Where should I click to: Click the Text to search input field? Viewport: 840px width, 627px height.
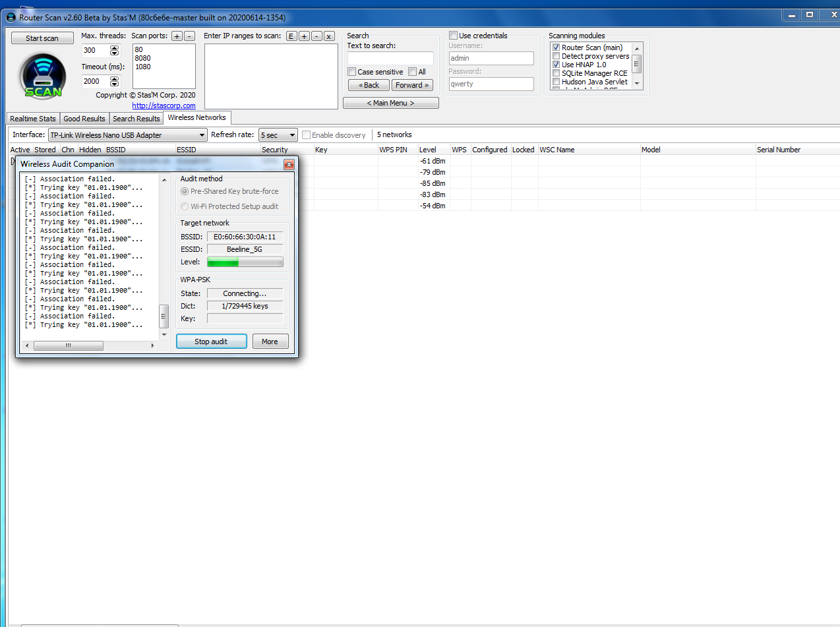(390, 58)
